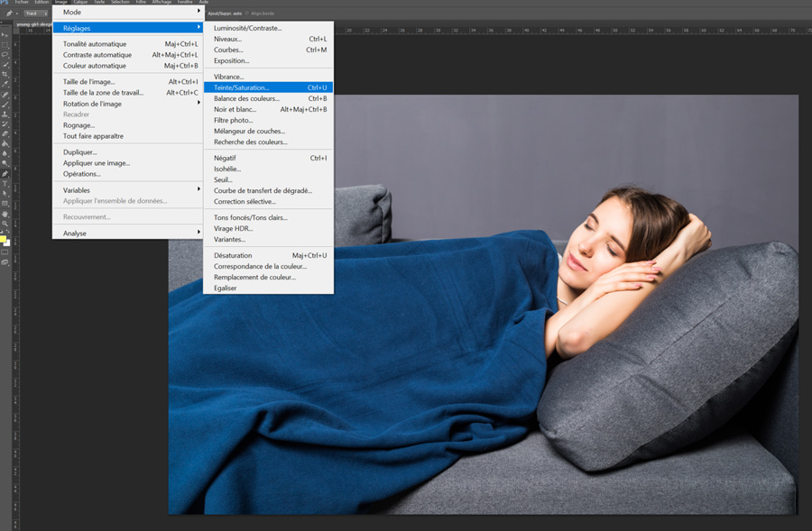This screenshot has width=812, height=531.
Task: Choose Balance des couleurs
Action: pyautogui.click(x=268, y=98)
